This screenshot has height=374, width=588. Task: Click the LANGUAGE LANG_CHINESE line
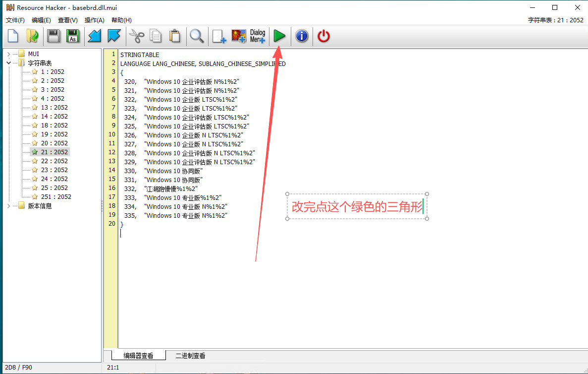pyautogui.click(x=203, y=64)
